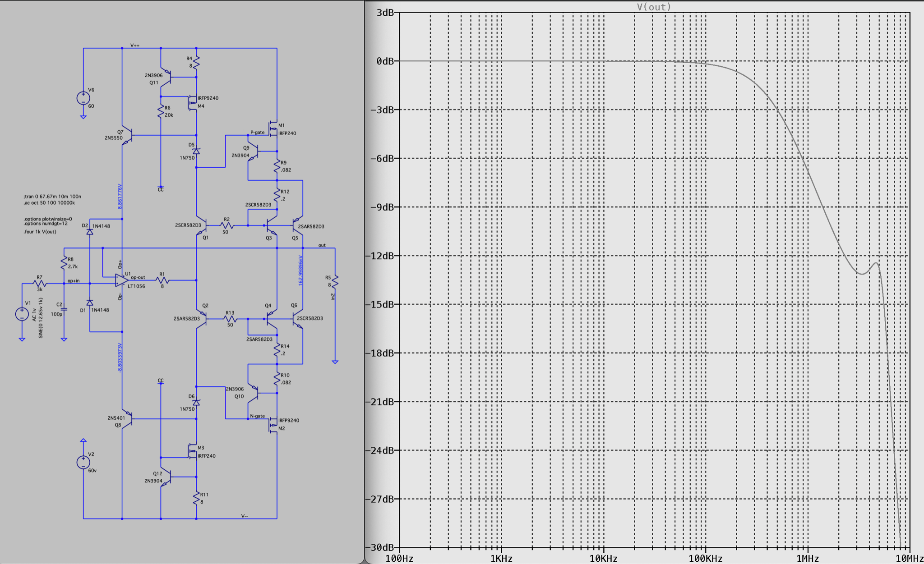Screen dimensions: 924x564
Task: Select diode D1 1N4148
Action: coord(90,303)
